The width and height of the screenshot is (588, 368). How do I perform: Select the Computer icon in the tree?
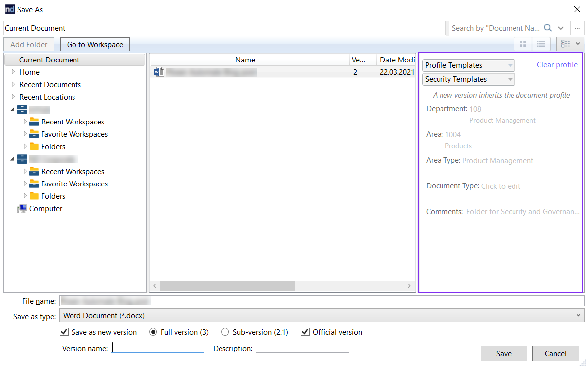pyautogui.click(x=22, y=209)
